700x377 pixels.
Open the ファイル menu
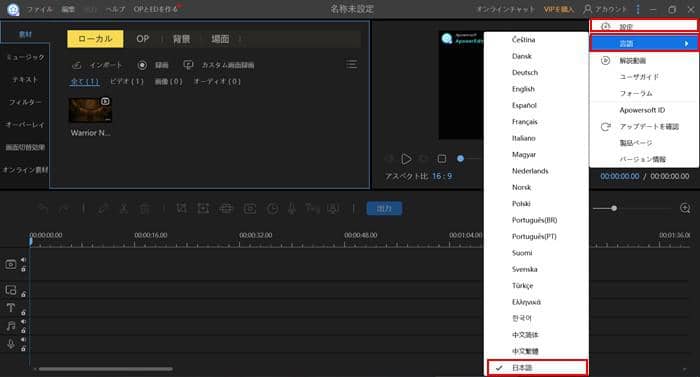pyautogui.click(x=39, y=9)
